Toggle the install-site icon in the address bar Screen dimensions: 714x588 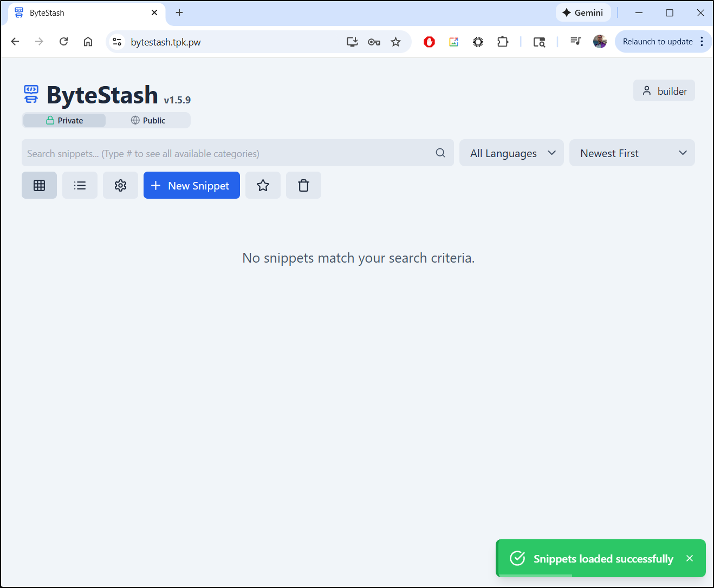(352, 41)
